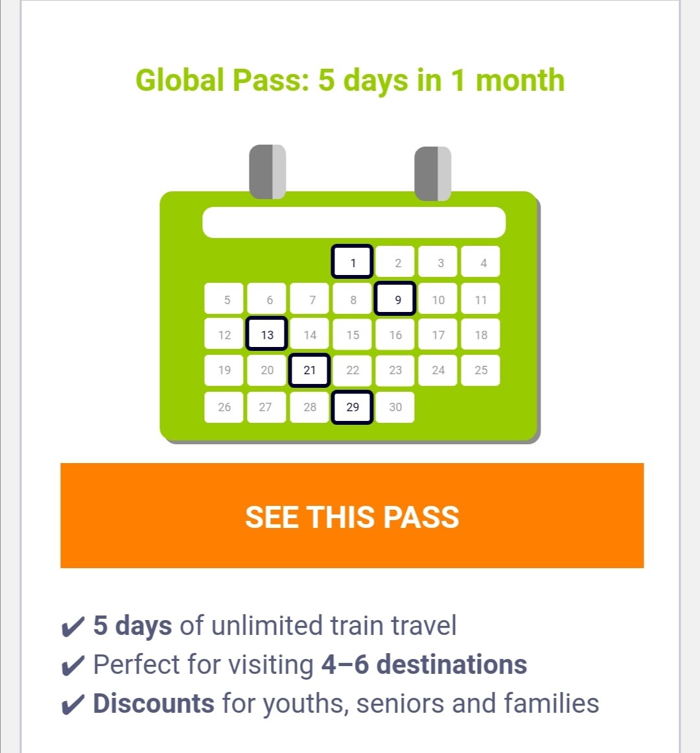Click checkmark beside Perfect for visiting
Screen dimensions: 700x753
coord(73,665)
